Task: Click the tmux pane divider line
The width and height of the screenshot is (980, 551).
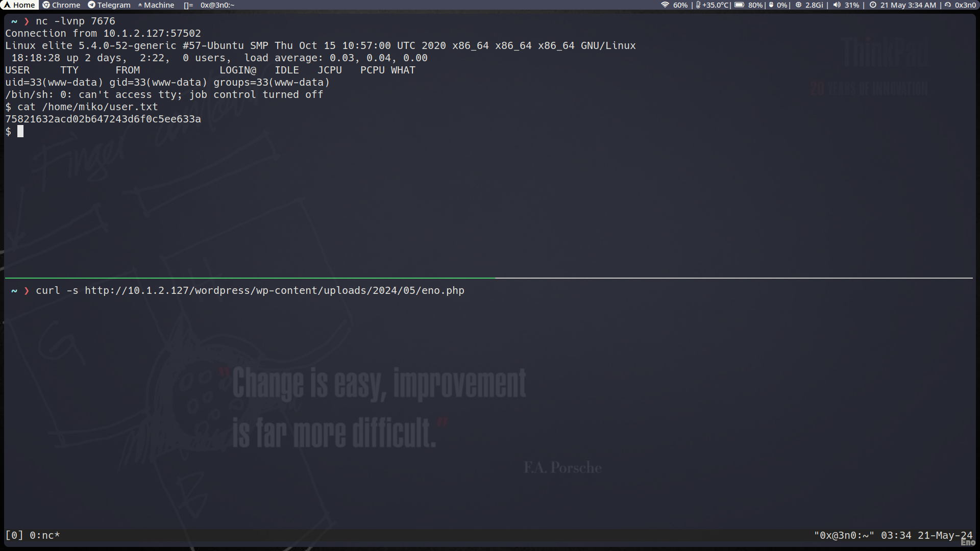Action: [489, 278]
